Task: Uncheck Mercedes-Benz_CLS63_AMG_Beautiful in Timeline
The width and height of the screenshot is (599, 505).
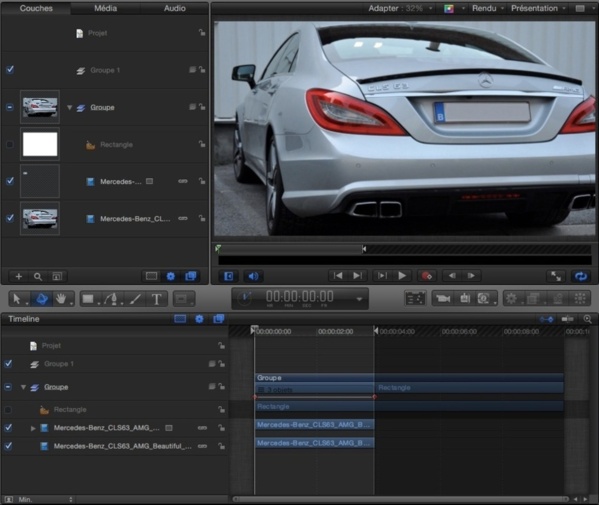Action: (8, 445)
